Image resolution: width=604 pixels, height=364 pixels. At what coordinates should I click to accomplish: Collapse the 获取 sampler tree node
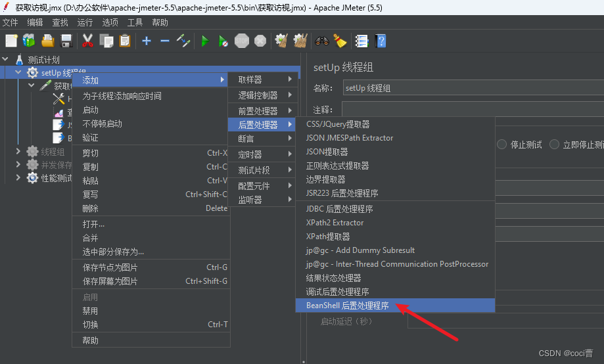pyautogui.click(x=31, y=85)
